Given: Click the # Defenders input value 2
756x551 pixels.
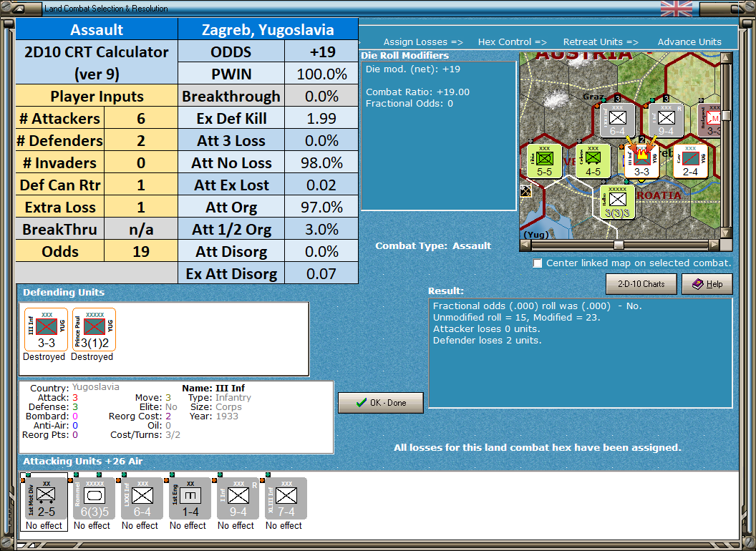Looking at the screenshot, I should coord(141,141).
